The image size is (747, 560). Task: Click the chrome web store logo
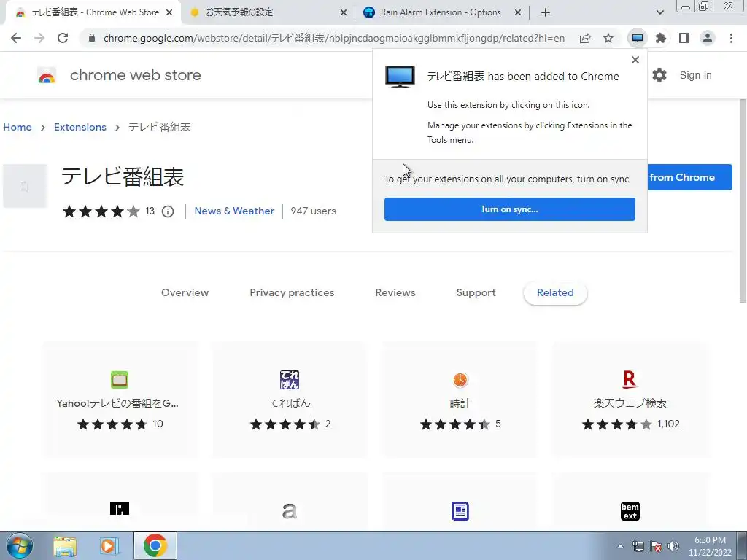[x=119, y=75]
